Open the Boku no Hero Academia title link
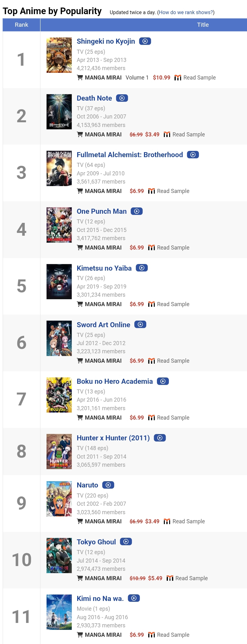Screen dimensions: 247x644 (x=115, y=381)
